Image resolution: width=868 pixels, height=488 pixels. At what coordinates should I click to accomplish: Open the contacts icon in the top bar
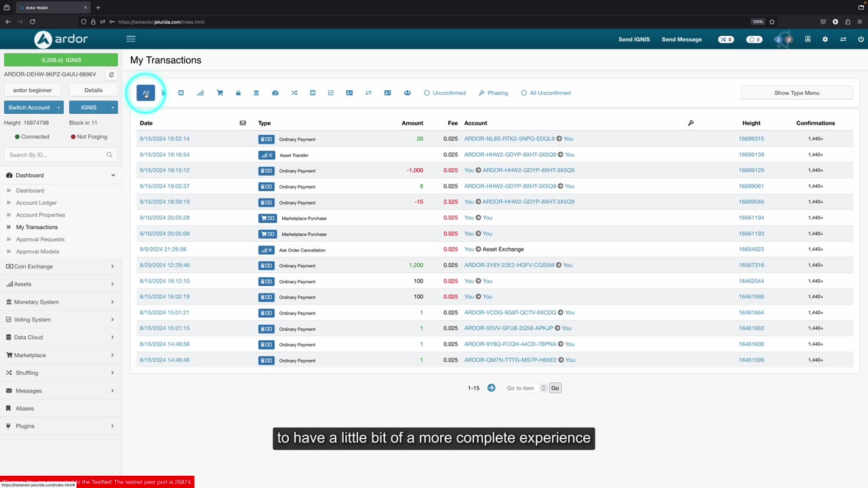[808, 39]
